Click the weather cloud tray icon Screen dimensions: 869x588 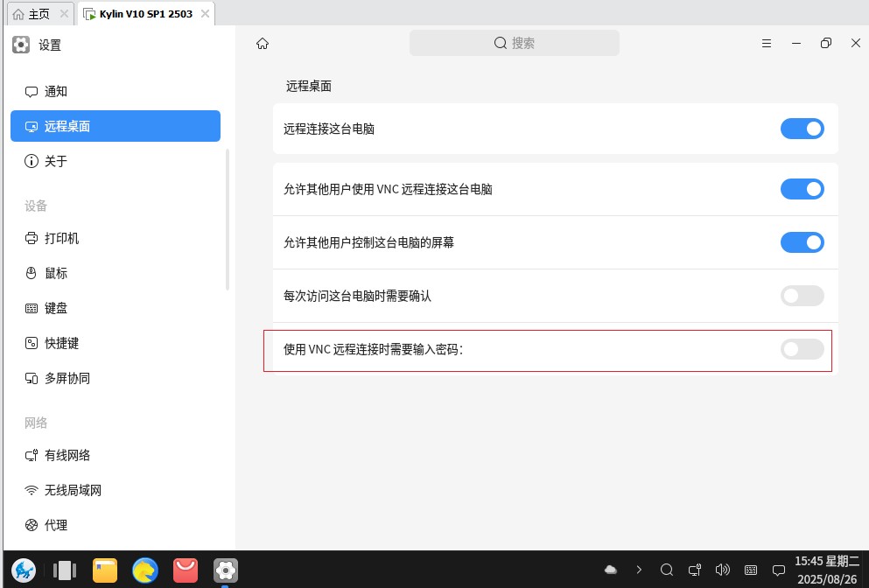tap(610, 570)
